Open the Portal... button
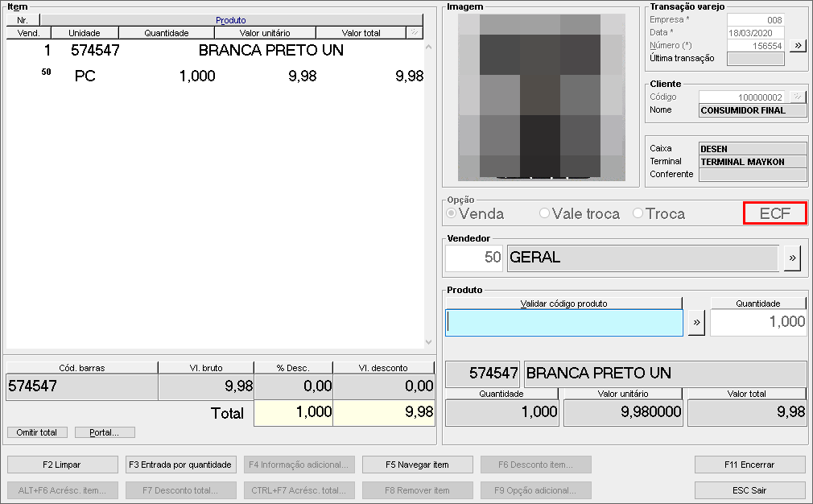The height and width of the screenshot is (504, 813). click(105, 432)
